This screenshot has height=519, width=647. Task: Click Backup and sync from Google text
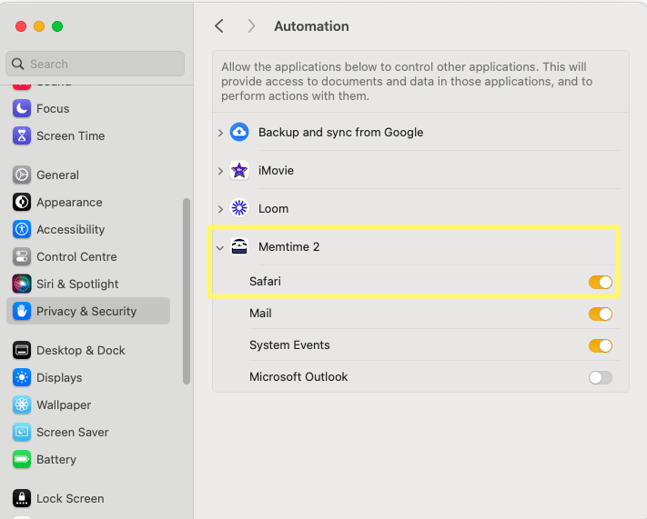[341, 132]
